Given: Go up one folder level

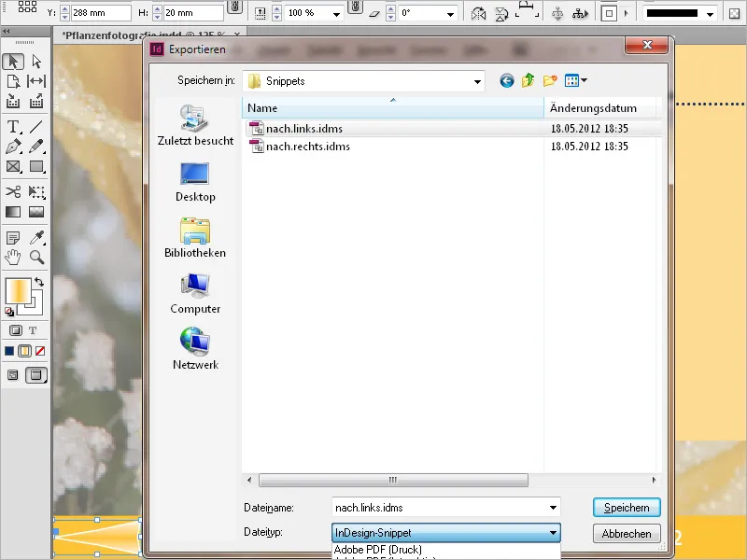Looking at the screenshot, I should tap(528, 80).
